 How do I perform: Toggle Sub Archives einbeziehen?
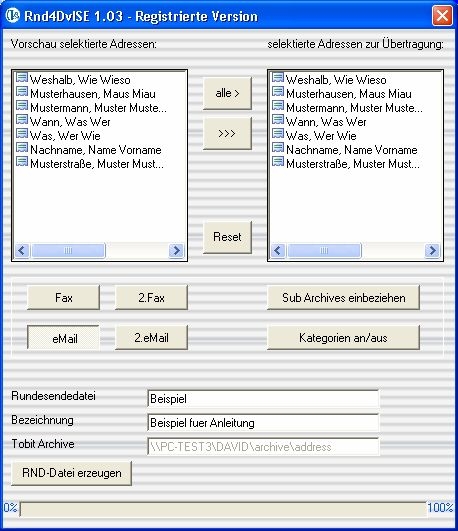tap(343, 297)
